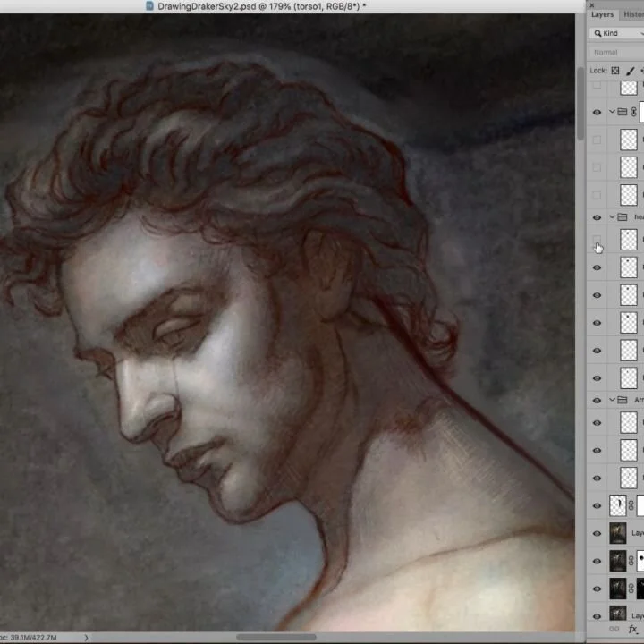Click the head group folder icon

point(622,217)
